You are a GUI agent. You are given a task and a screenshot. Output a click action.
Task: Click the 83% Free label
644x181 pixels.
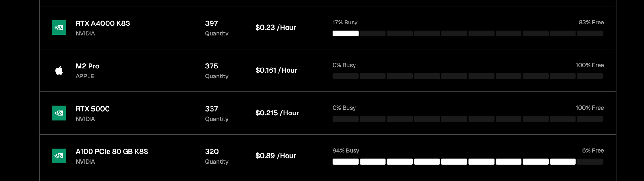[591, 23]
